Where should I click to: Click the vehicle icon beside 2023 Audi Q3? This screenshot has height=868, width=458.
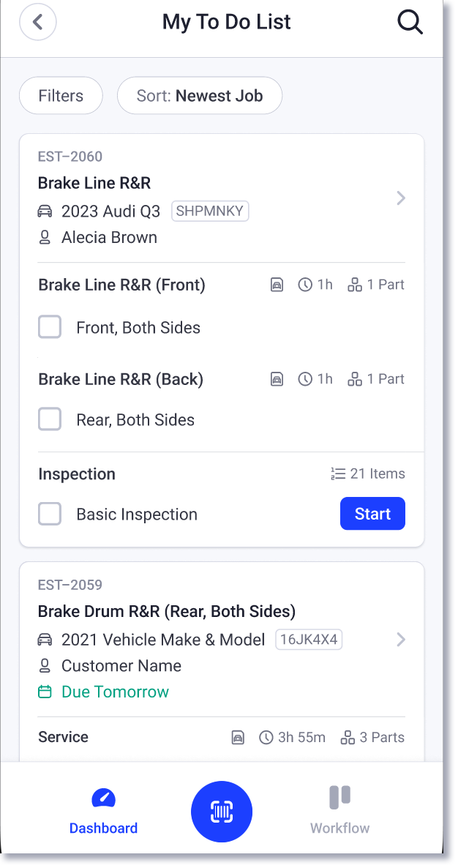(x=45, y=212)
